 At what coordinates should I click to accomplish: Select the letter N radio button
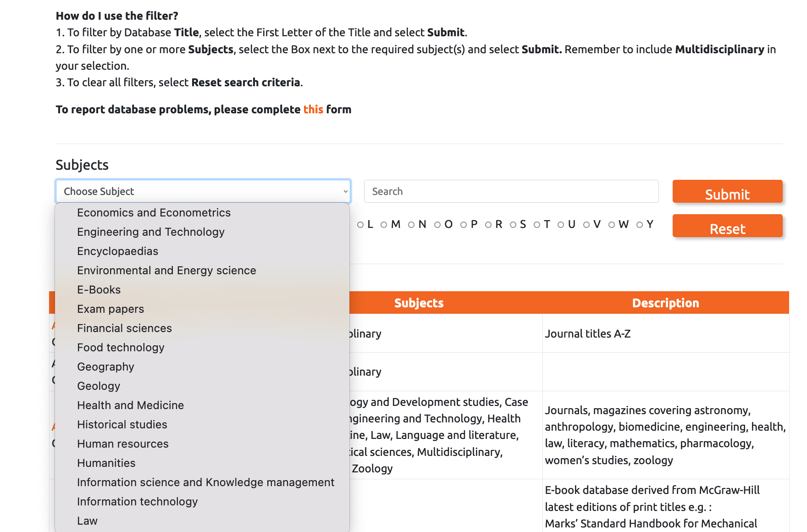click(x=411, y=225)
